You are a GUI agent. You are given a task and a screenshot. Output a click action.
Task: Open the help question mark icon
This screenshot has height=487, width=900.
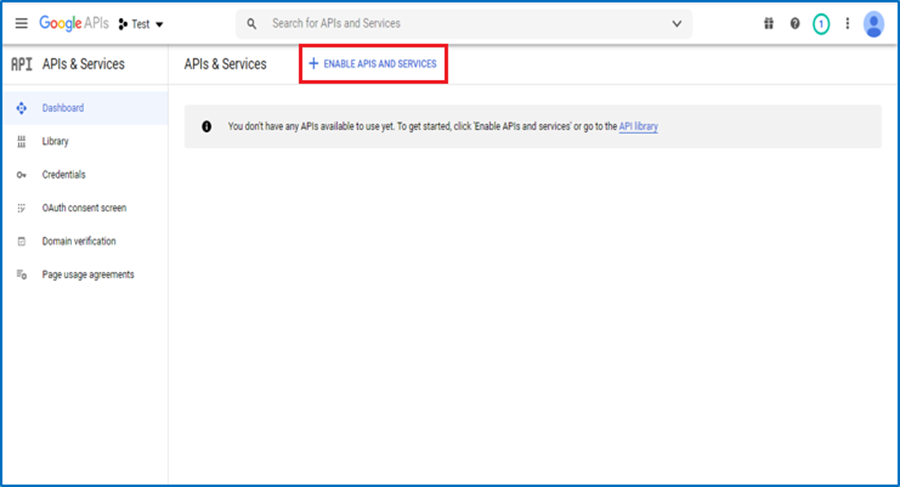coord(795,23)
